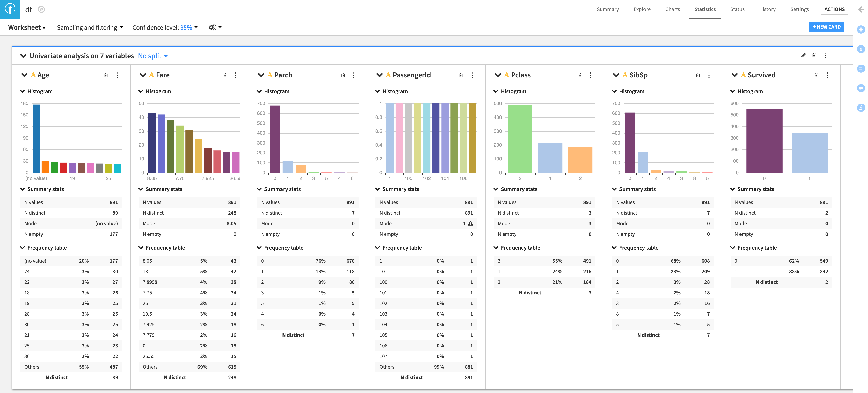
Task: Click pencil icon to edit univariate analysis
Action: pos(803,55)
